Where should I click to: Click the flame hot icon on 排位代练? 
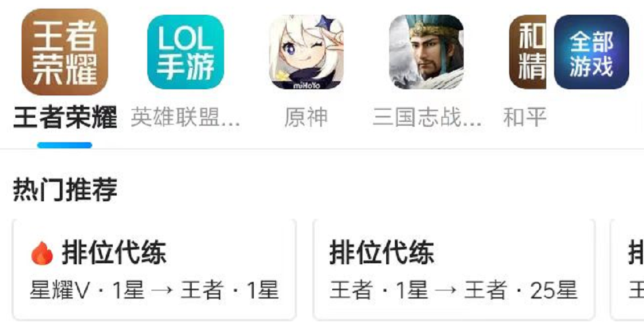pyautogui.click(x=42, y=253)
